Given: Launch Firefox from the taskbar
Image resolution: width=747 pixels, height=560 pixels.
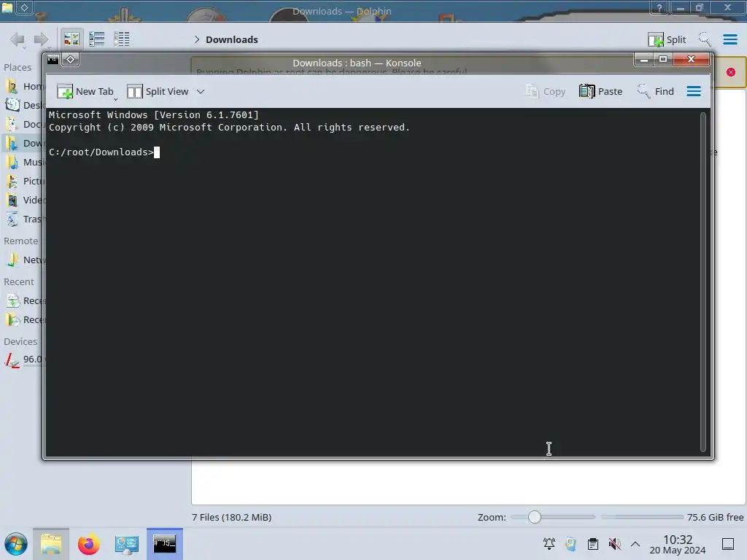Looking at the screenshot, I should [88, 544].
